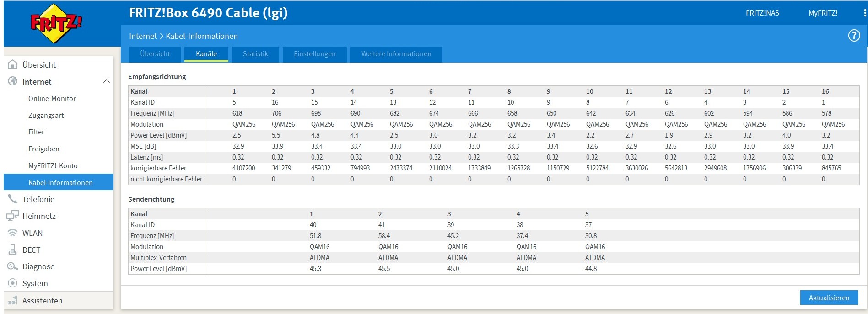
Task: Open the FRITZ!NAS link
Action: click(762, 13)
